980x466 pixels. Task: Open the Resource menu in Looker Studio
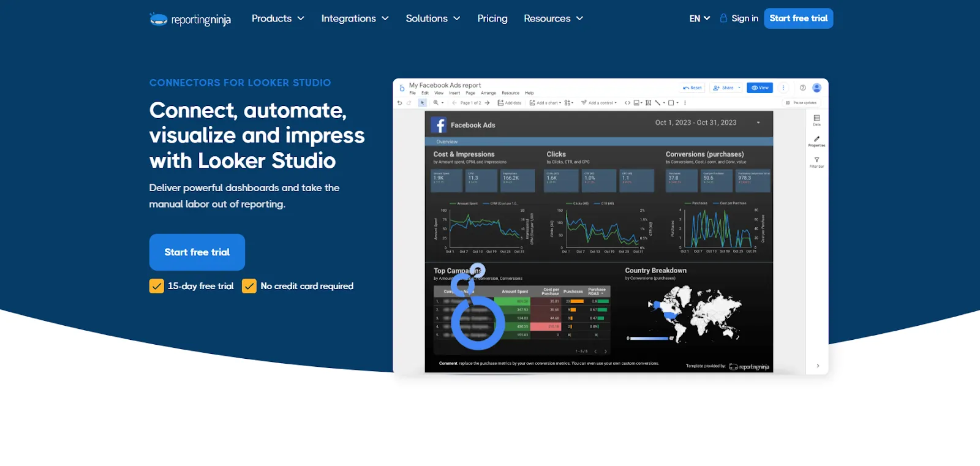[x=510, y=93]
